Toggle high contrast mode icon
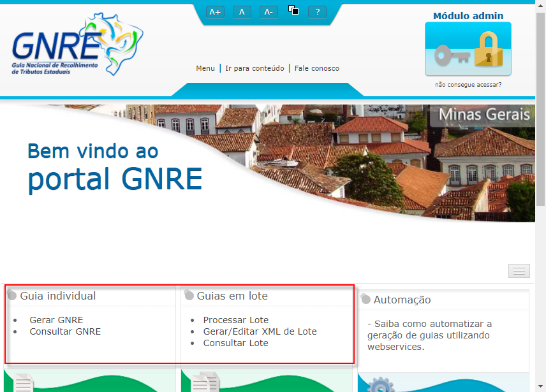This screenshot has height=392, width=546. pos(294,10)
